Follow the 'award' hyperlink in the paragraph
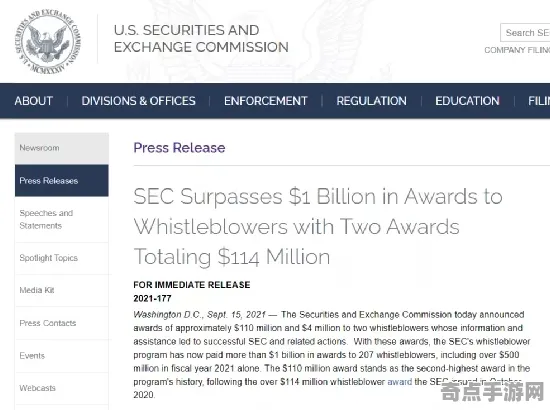This screenshot has height=410, width=550. [400, 382]
